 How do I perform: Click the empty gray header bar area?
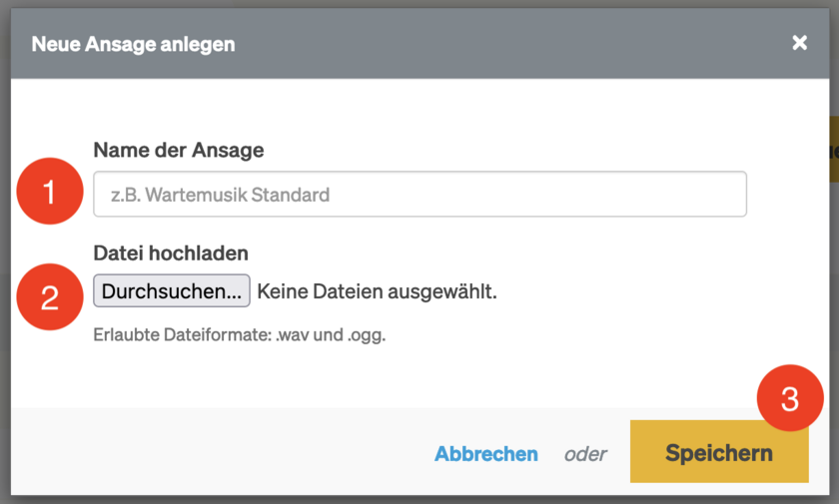click(499, 44)
